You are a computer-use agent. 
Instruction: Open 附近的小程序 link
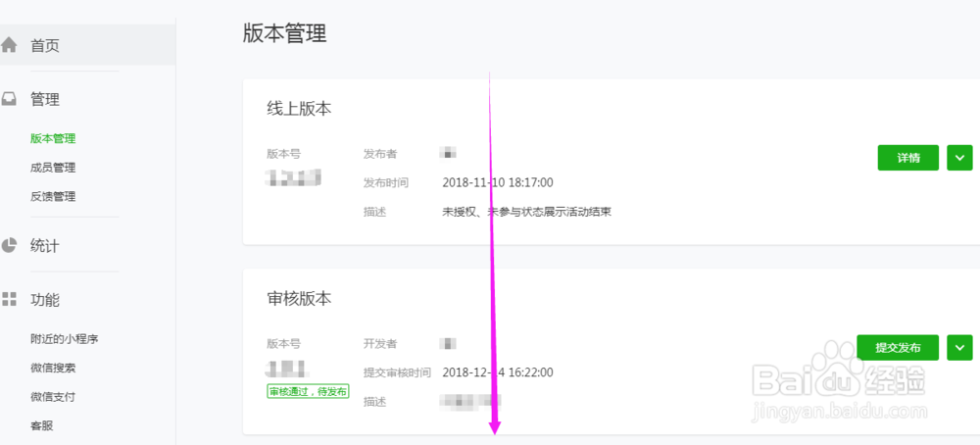tap(65, 339)
